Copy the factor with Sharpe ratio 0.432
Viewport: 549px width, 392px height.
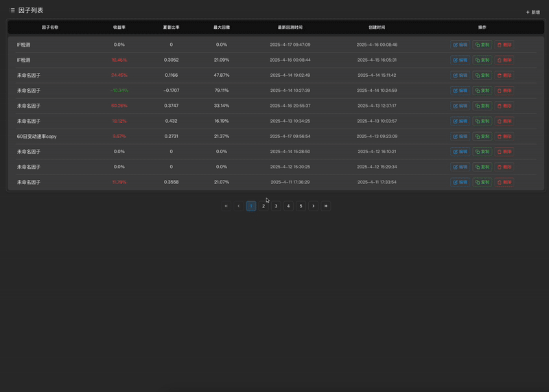pos(482,121)
